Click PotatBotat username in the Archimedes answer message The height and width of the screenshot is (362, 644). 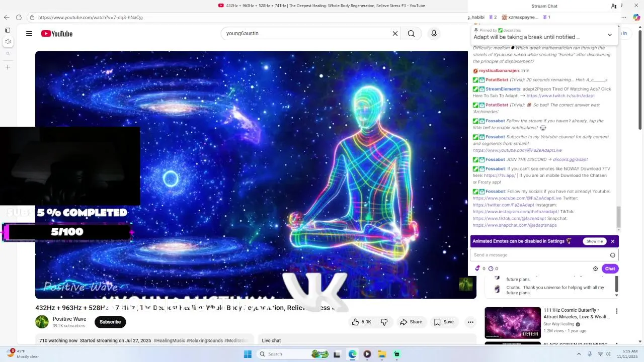pyautogui.click(x=497, y=105)
